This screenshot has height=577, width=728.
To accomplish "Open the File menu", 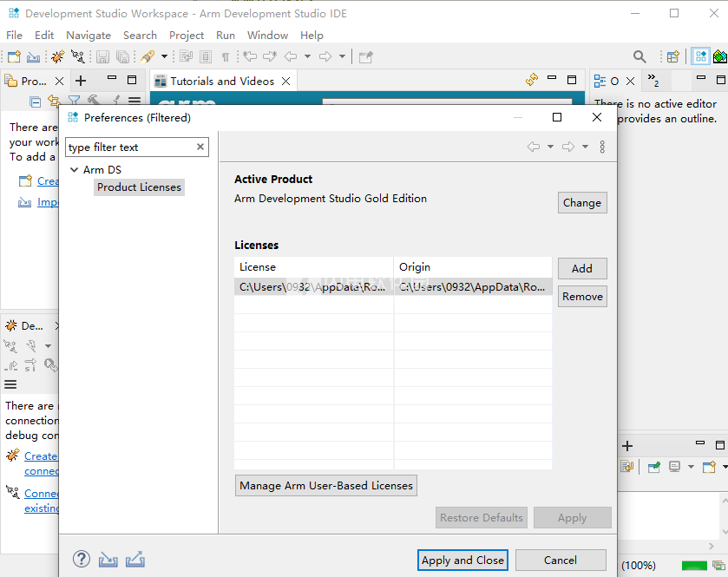I will pyautogui.click(x=14, y=36).
